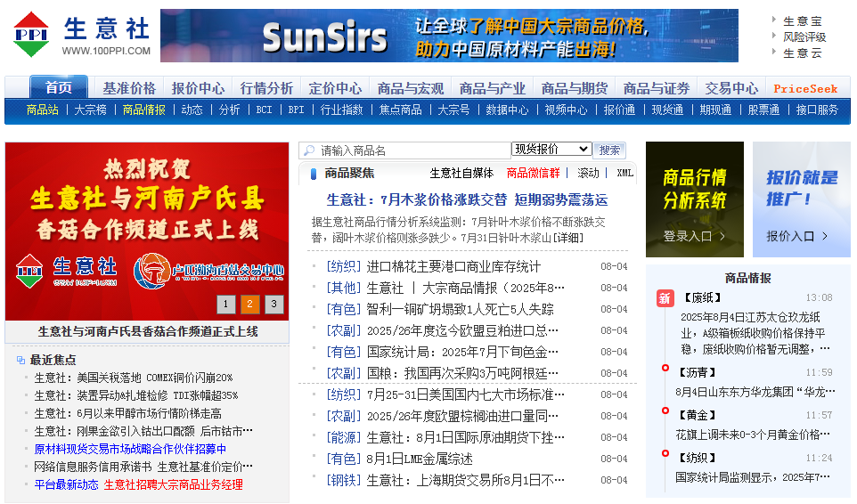
Task: Click the 大宗榜 submenu link
Action: click(90, 110)
